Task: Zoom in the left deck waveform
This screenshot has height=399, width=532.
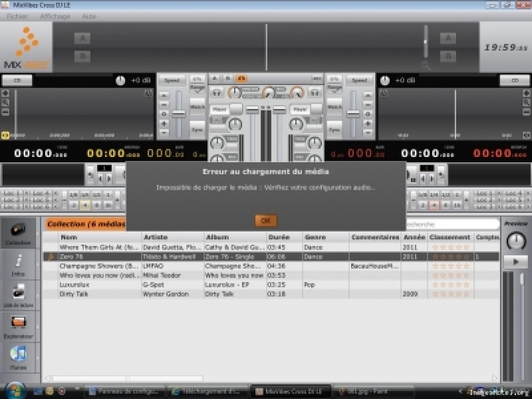Action: (x=5, y=93)
